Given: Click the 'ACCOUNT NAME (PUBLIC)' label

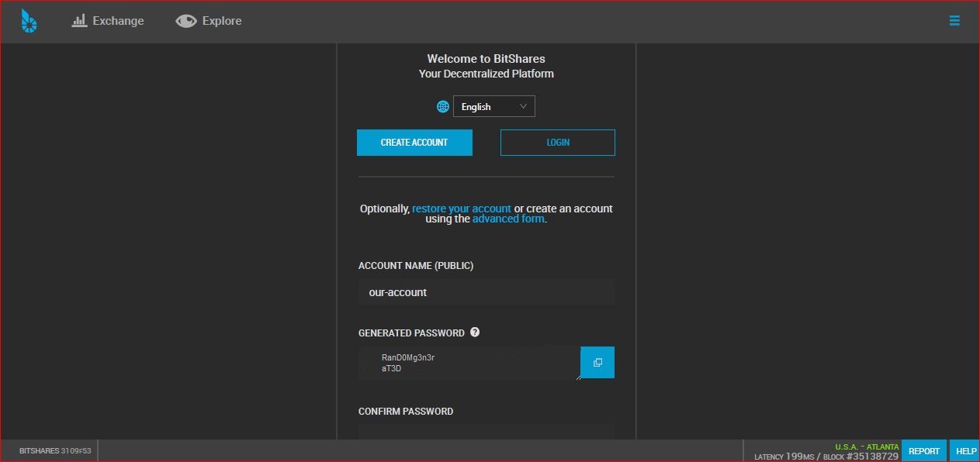Looking at the screenshot, I should point(416,266).
